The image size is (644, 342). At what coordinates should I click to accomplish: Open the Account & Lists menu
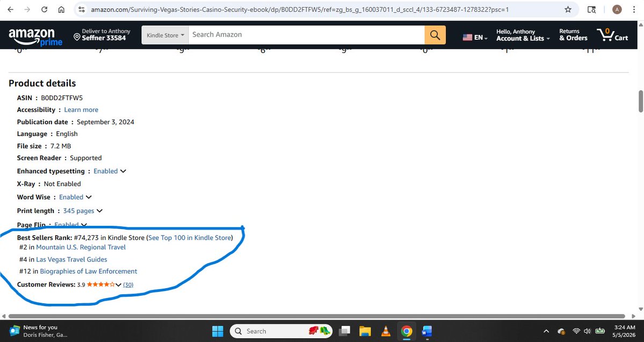tap(523, 35)
